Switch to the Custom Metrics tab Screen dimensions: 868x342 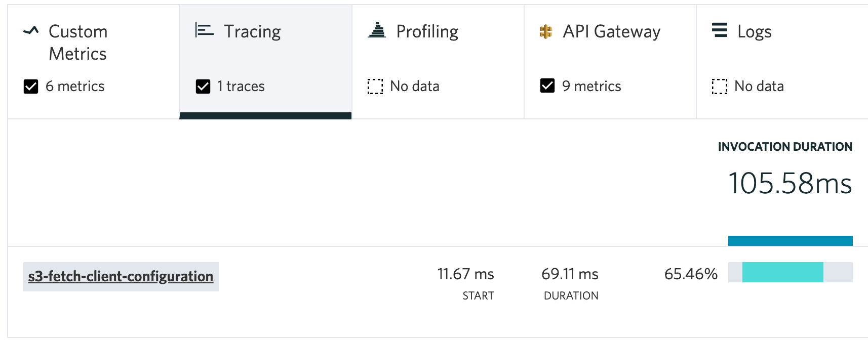tap(78, 42)
